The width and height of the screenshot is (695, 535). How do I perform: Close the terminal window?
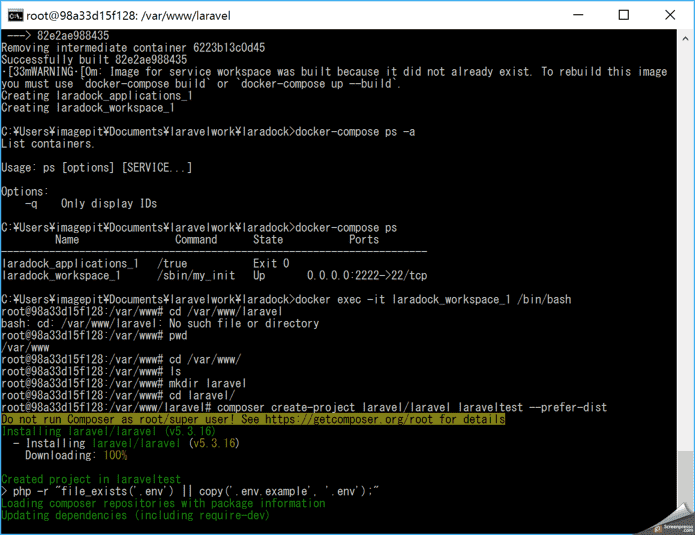coord(669,15)
